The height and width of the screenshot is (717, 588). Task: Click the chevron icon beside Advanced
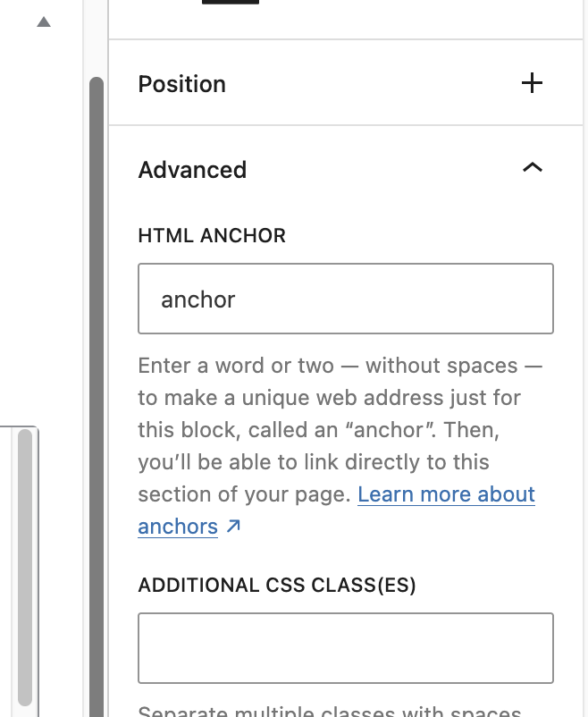click(x=533, y=168)
